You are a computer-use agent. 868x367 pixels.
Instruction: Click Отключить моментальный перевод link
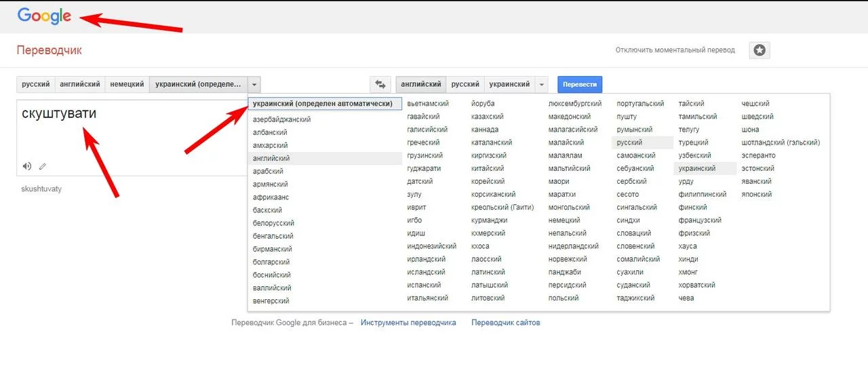pyautogui.click(x=675, y=50)
